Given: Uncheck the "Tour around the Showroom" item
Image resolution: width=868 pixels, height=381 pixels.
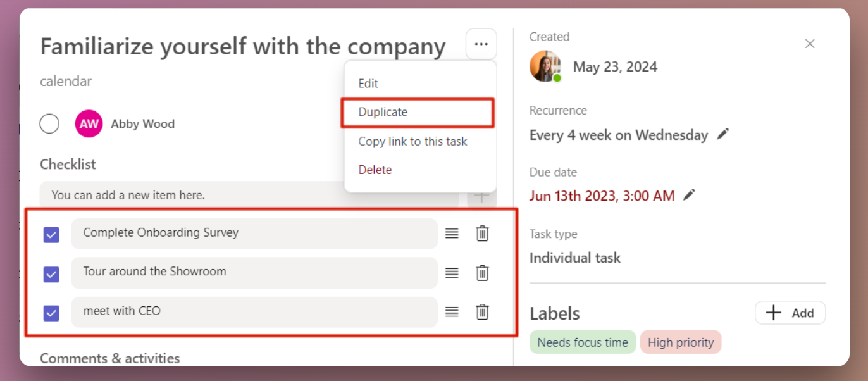Looking at the screenshot, I should tap(51, 273).
